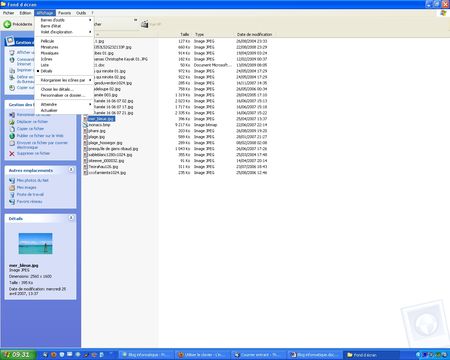Collapse the Autres emplacements panel chevron
Screen dimensions: 450x360
pos(71,170)
